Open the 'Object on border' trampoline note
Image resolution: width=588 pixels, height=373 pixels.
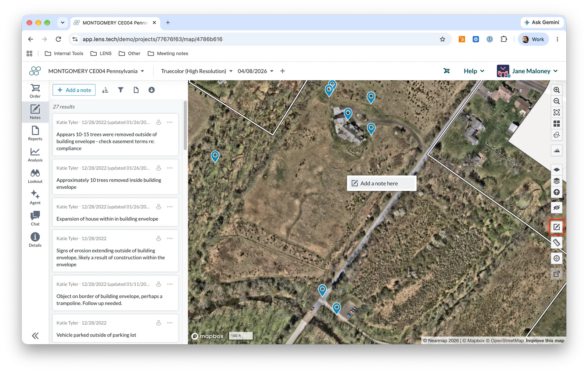tap(115, 293)
